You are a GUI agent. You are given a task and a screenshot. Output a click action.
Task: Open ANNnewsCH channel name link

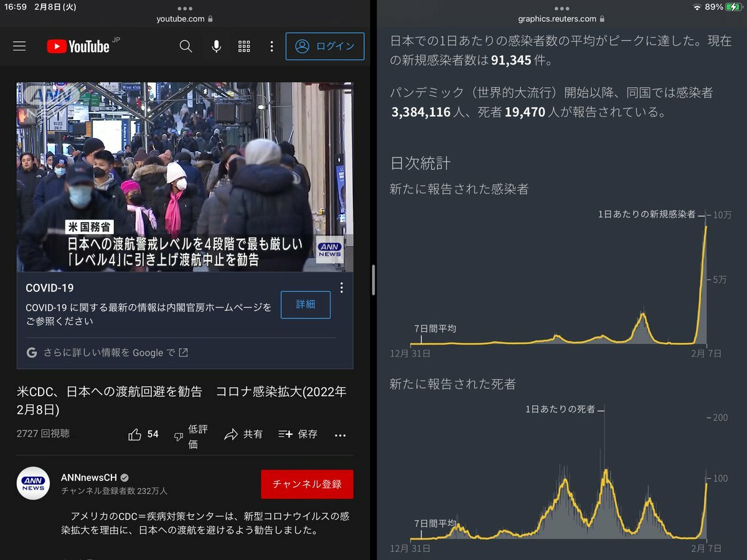click(x=89, y=478)
